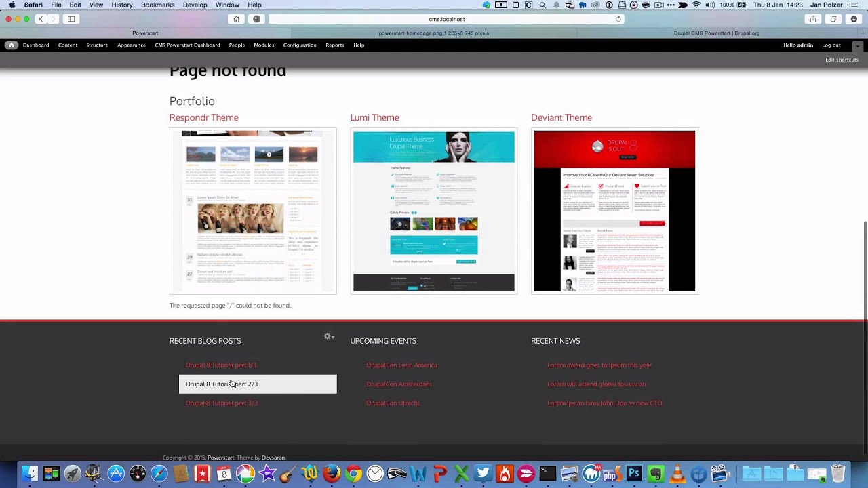The height and width of the screenshot is (488, 868).
Task: Launch App Store from the Dock
Action: pos(116,473)
